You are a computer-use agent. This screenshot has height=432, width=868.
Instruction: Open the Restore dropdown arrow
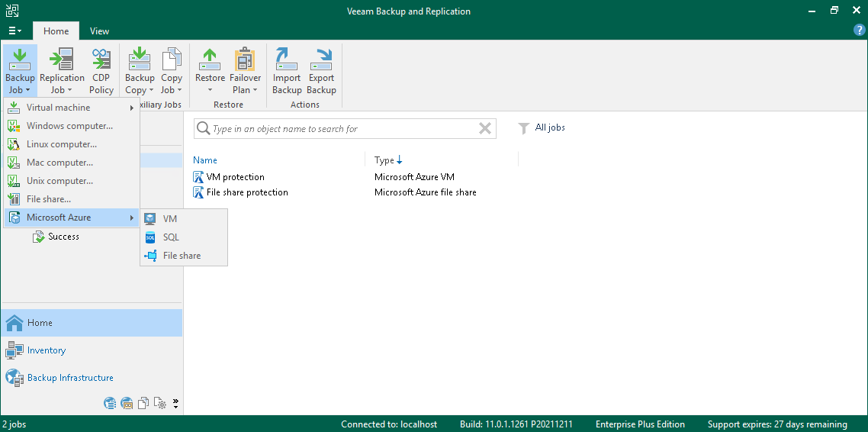(210, 90)
